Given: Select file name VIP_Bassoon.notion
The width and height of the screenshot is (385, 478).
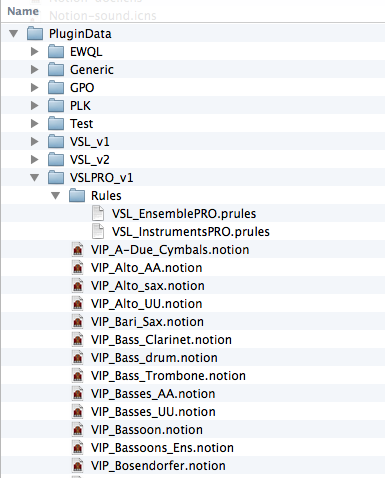Looking at the screenshot, I should click(x=147, y=430).
